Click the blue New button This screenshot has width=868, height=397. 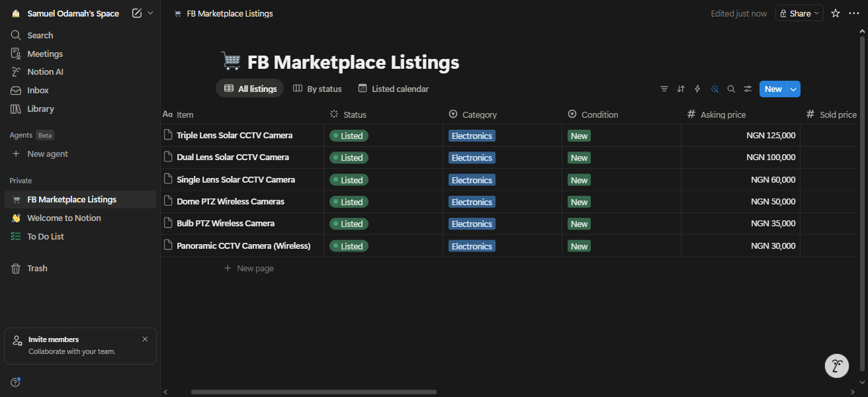[x=773, y=89]
